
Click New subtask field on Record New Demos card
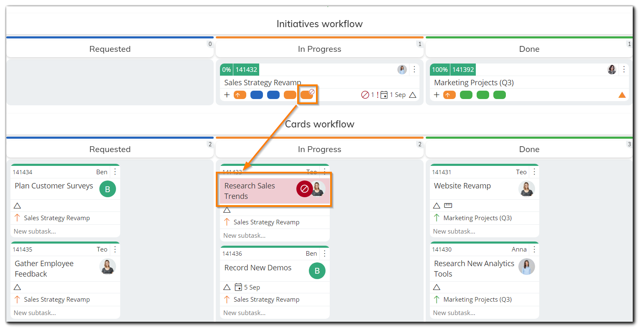click(244, 313)
